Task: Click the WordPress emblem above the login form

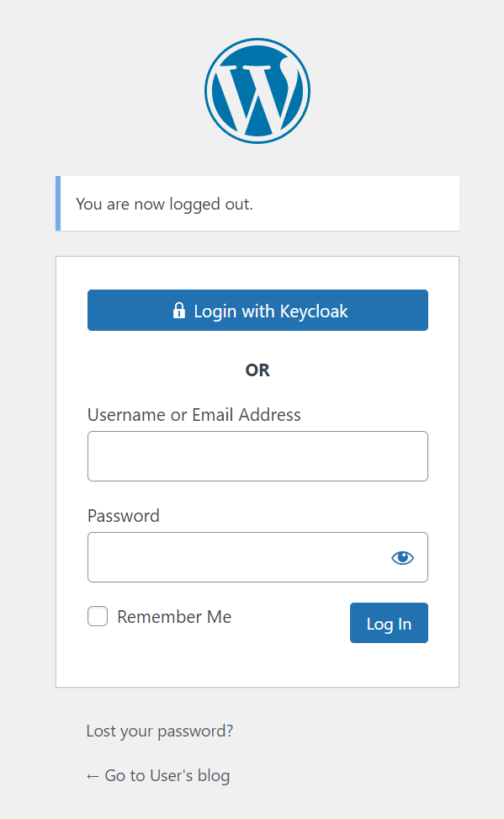Action: coord(257,90)
